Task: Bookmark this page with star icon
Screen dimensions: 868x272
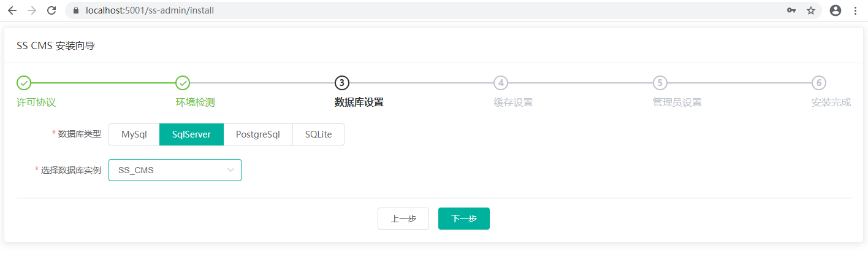Action: (811, 10)
